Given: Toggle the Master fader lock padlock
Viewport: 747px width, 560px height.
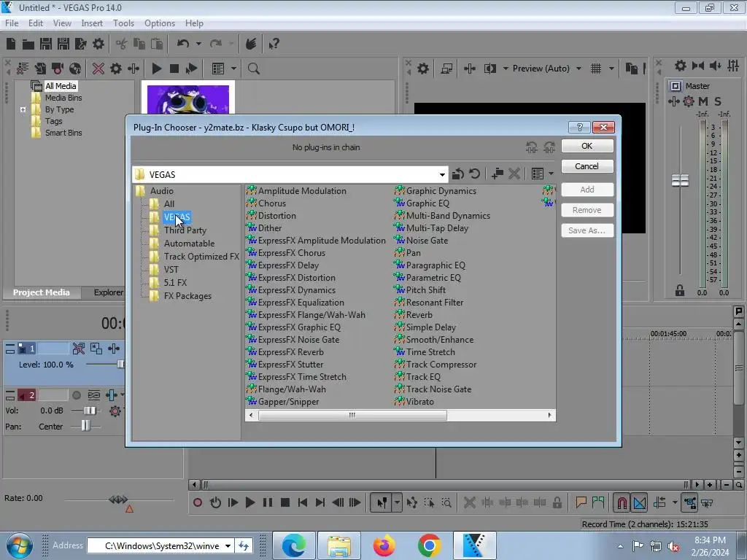Looking at the screenshot, I should tap(680, 290).
